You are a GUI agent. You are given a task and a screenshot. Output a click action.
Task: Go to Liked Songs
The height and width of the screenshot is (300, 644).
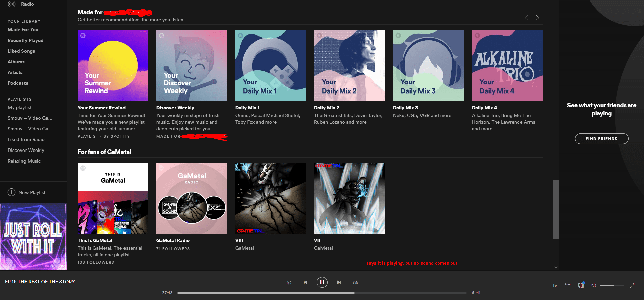21,51
